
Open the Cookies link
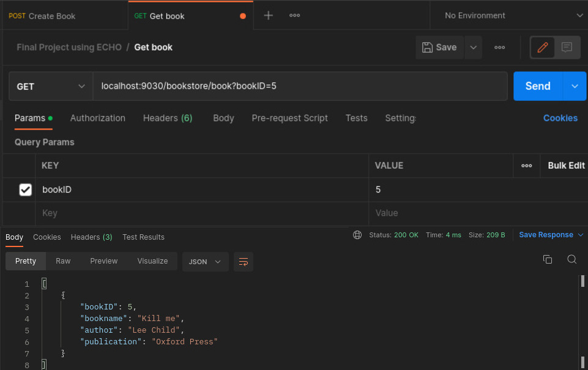560,118
